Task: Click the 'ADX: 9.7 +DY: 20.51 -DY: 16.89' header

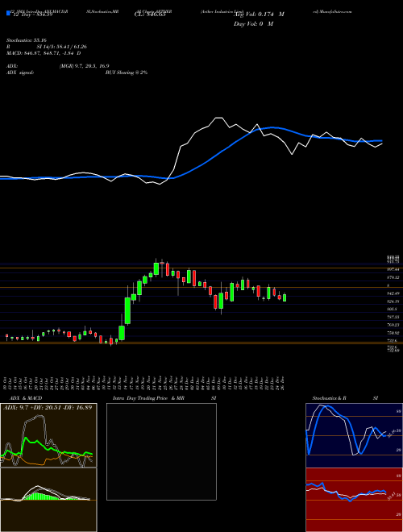Action: point(48,408)
